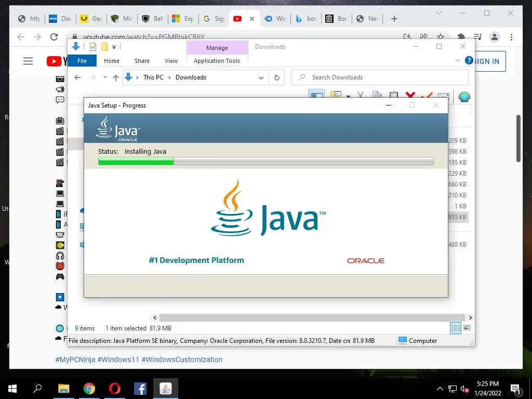The height and width of the screenshot is (399, 532).
Task: Click YouTube SIGN IN button
Action: [488, 61]
